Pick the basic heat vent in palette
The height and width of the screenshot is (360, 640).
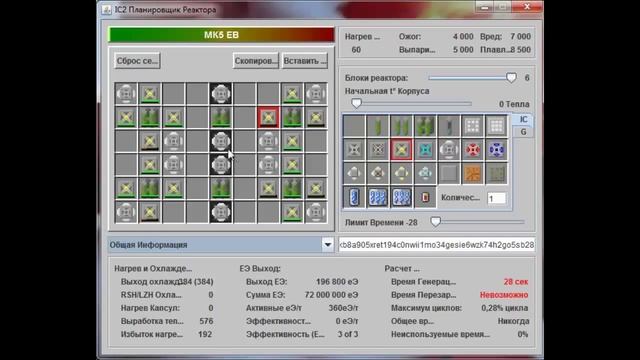click(x=354, y=150)
